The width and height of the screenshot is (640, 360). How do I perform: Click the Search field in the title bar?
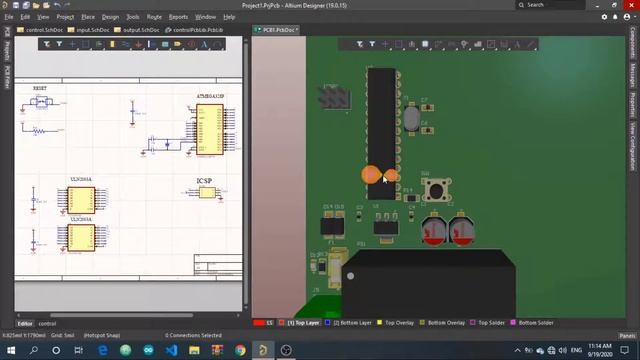(551, 5)
